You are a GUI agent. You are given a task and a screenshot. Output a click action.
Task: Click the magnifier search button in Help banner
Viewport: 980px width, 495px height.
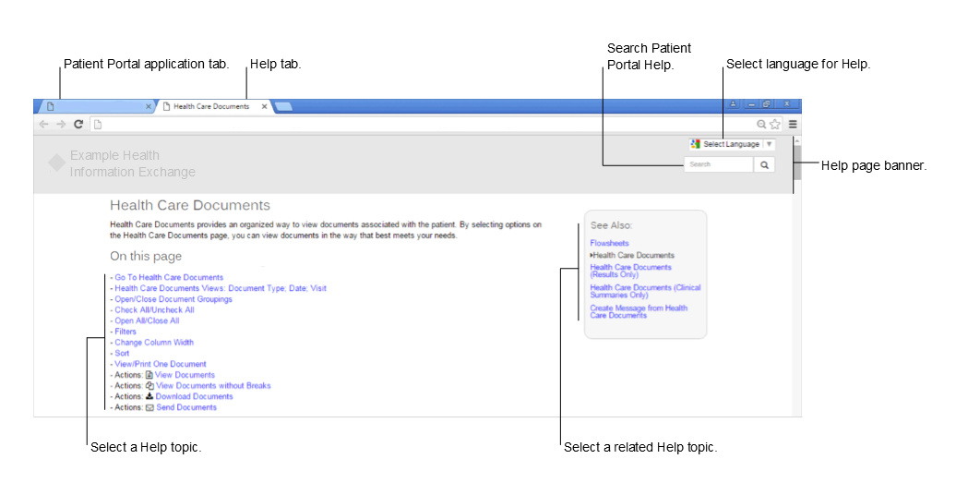[x=765, y=164]
